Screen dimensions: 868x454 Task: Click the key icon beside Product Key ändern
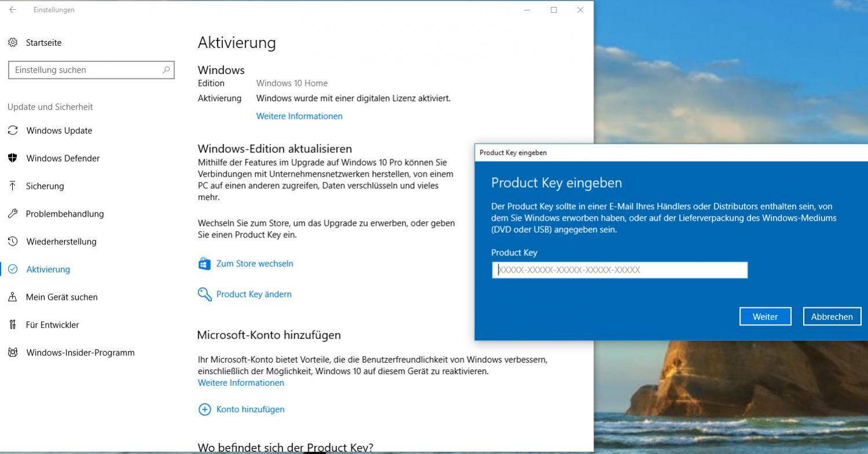tap(204, 294)
